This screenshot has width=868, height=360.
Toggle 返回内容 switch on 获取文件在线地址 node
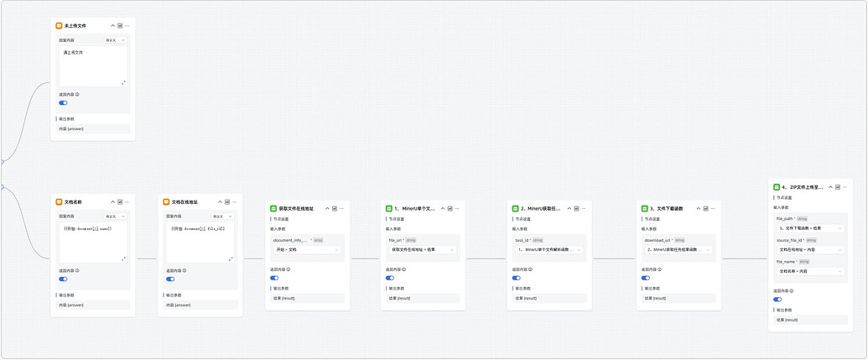pos(274,278)
